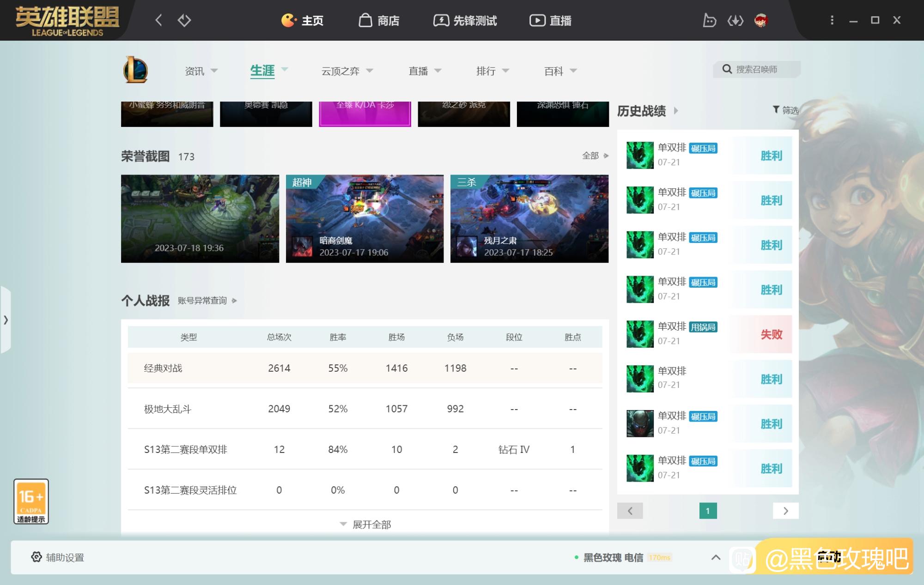This screenshot has height=585, width=924.
Task: Click the dark-faced champion icon in match list
Action: 640,423
